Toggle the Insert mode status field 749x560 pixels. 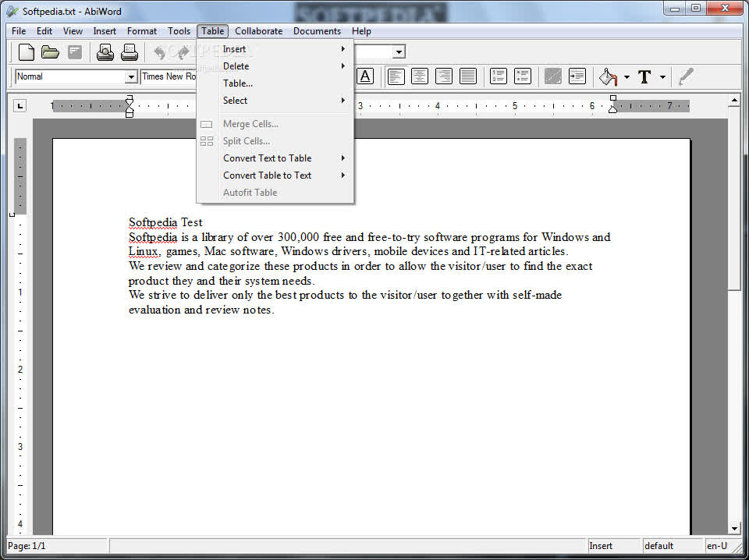pyautogui.click(x=613, y=546)
